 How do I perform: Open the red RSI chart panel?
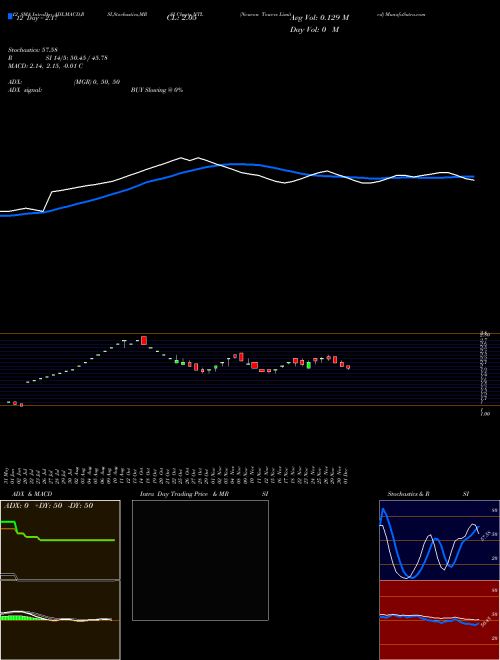coord(439,620)
